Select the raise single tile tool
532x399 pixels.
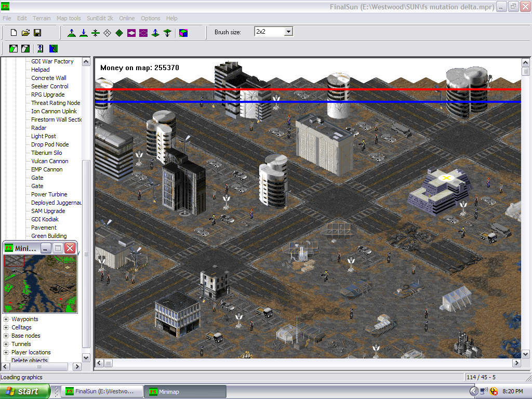click(155, 33)
